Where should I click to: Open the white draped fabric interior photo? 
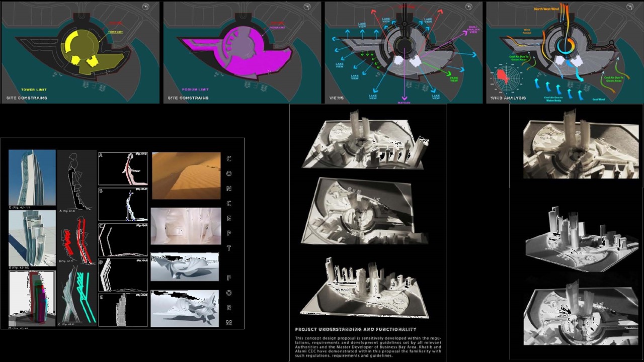186,226
